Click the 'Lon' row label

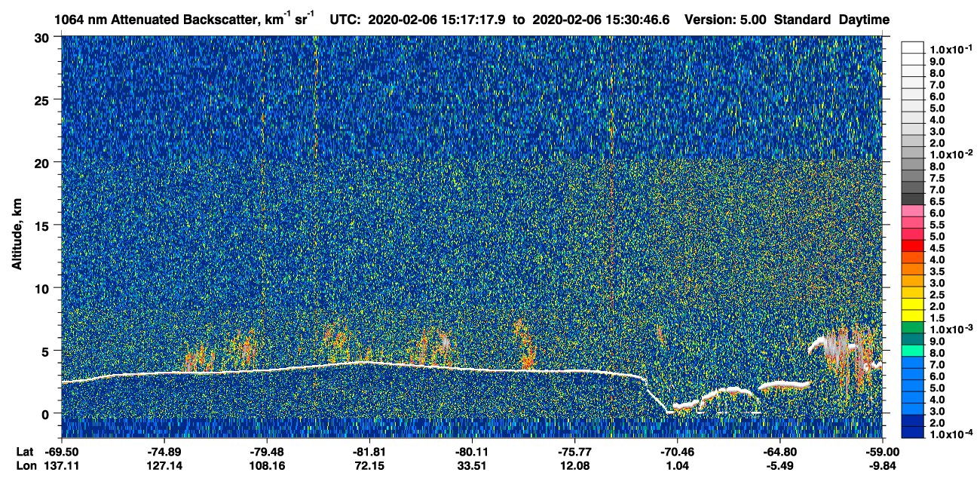point(26,465)
